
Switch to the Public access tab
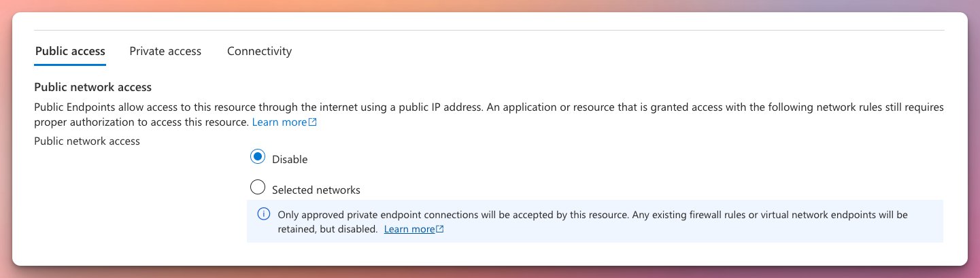pyautogui.click(x=70, y=51)
